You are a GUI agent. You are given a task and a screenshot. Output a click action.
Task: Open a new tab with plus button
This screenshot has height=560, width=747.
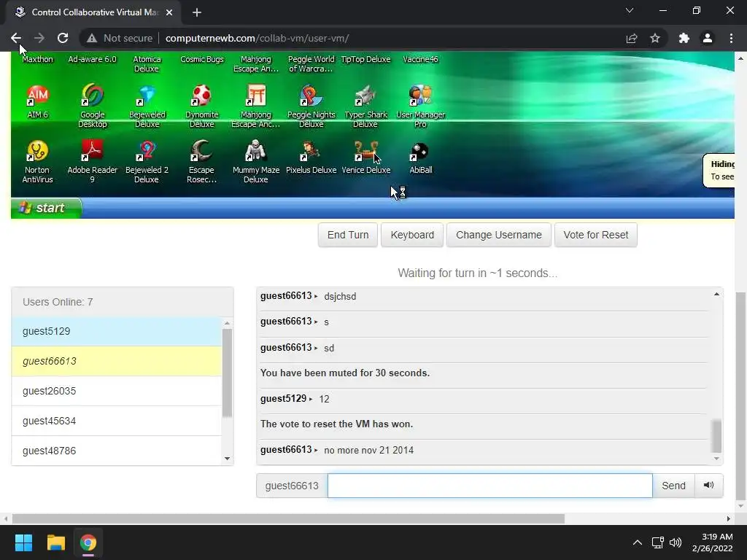(x=197, y=12)
